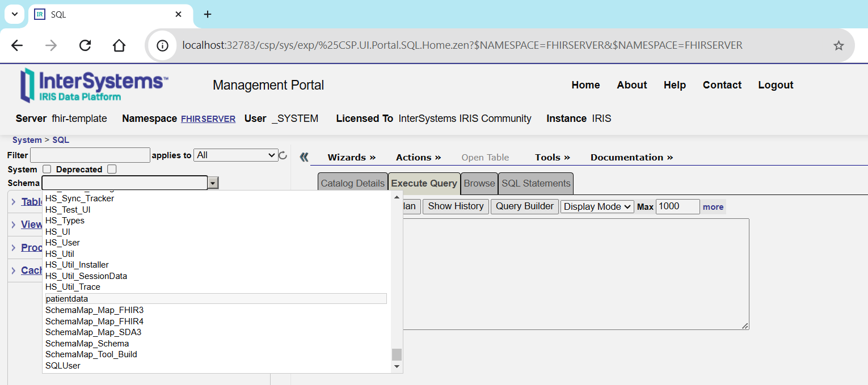Image resolution: width=868 pixels, height=385 pixels.
Task: Click the SQL breadcrumb link
Action: [61, 140]
